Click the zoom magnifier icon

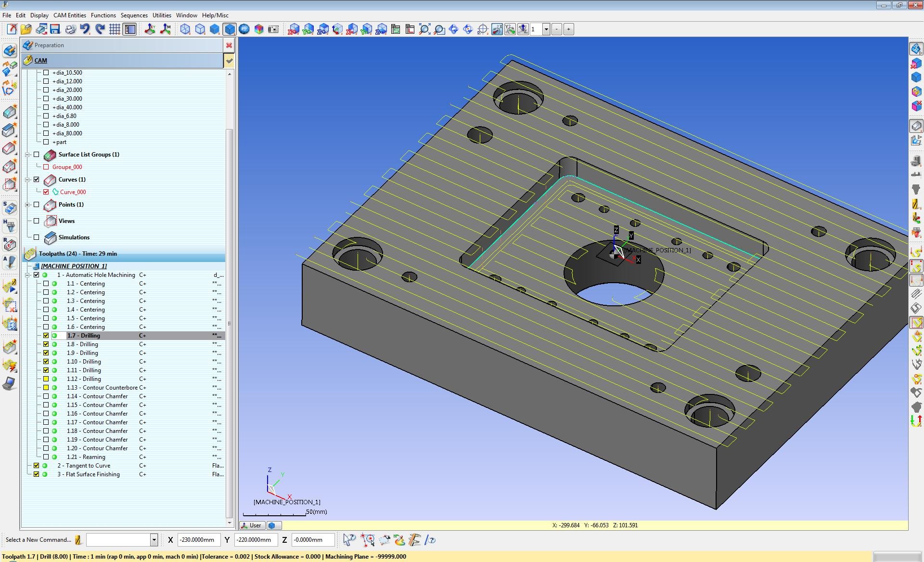click(x=439, y=29)
